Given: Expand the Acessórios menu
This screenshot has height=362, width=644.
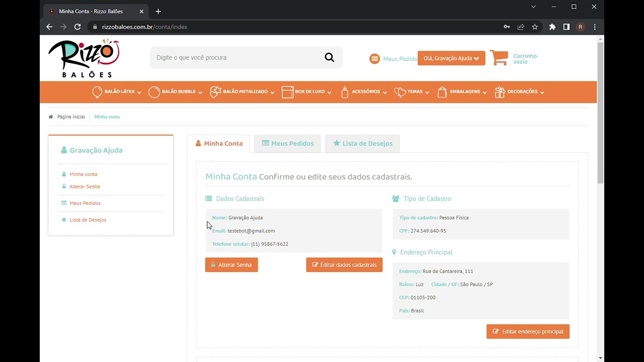Looking at the screenshot, I should [384, 93].
